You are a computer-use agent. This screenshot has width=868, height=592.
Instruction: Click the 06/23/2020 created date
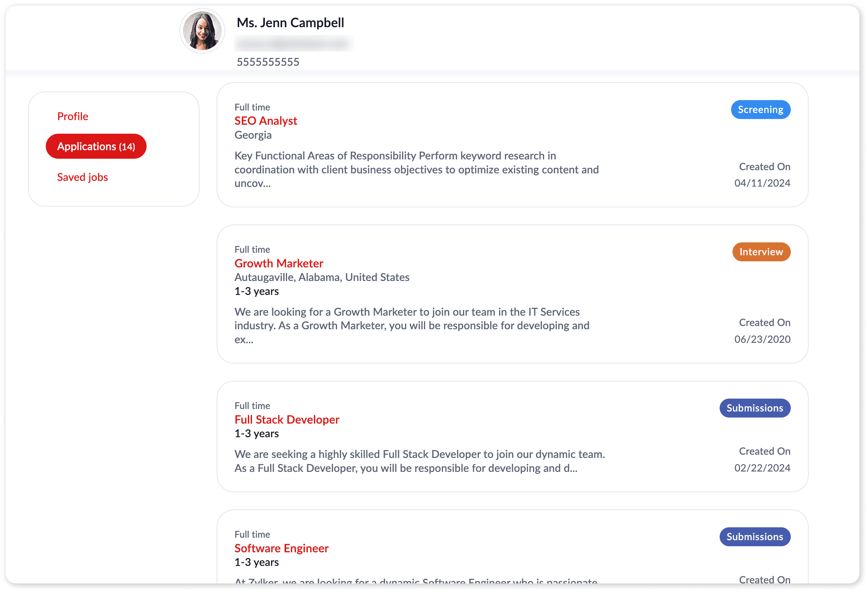[762, 339]
